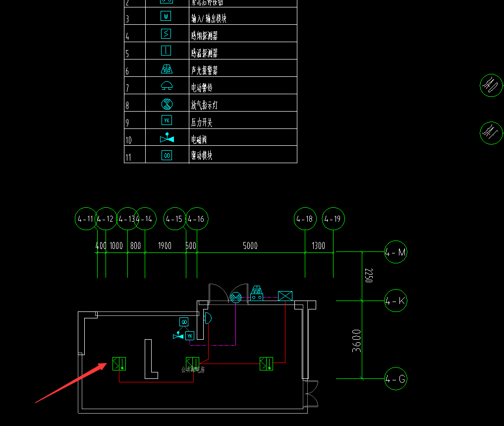Screen dimensions: 504x426
Task: Select axis bubble 4-11
Action: tap(86, 219)
